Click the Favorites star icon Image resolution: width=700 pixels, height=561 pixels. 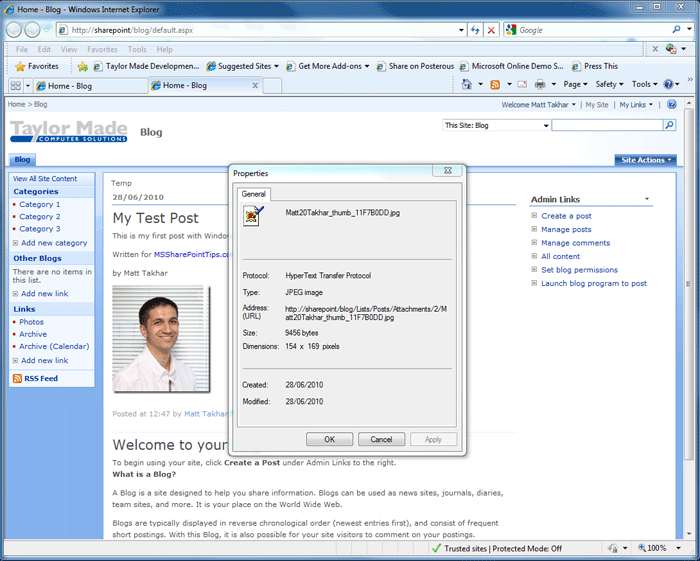click(x=20, y=66)
